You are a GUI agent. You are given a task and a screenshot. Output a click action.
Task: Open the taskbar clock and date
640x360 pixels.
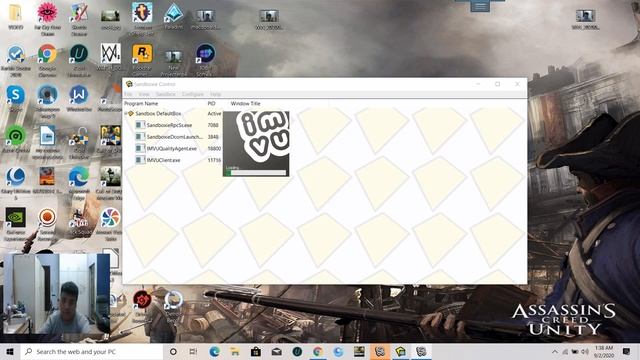[x=604, y=351]
